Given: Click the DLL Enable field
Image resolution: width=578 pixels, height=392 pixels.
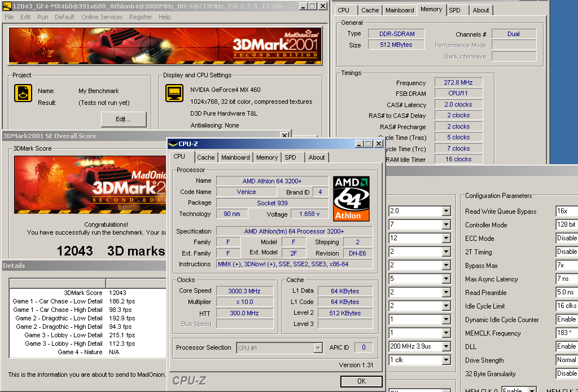Looking at the screenshot, I should [x=567, y=346].
